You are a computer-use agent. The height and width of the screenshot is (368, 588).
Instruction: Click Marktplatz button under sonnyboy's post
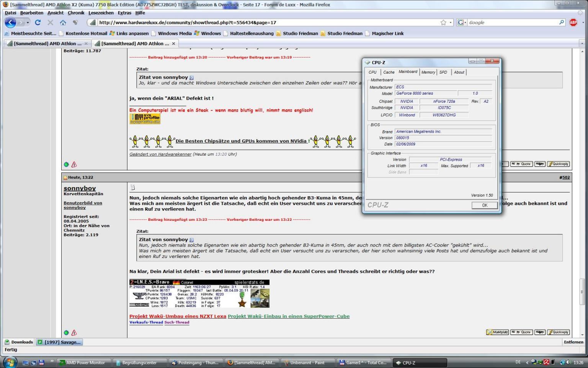(497, 332)
